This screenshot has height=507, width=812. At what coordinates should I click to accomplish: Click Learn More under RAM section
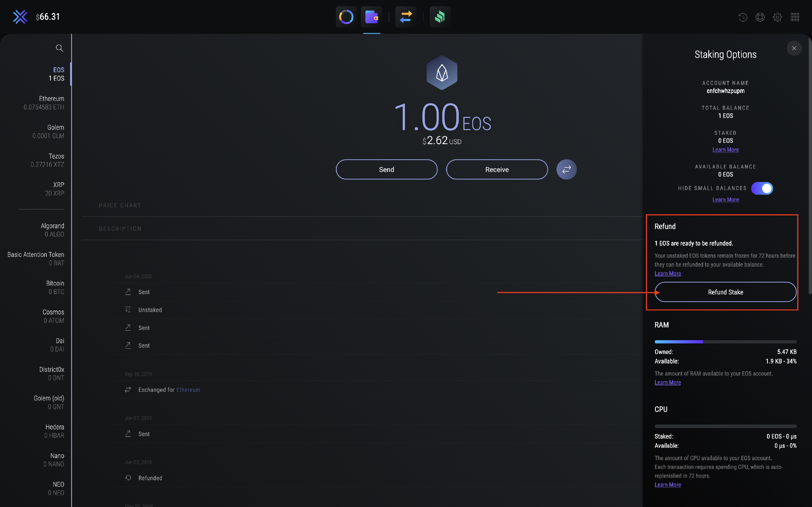click(x=667, y=383)
